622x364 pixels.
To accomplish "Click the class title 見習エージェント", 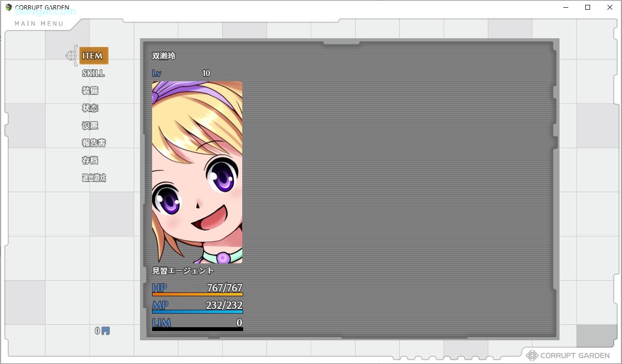I will pyautogui.click(x=183, y=271).
